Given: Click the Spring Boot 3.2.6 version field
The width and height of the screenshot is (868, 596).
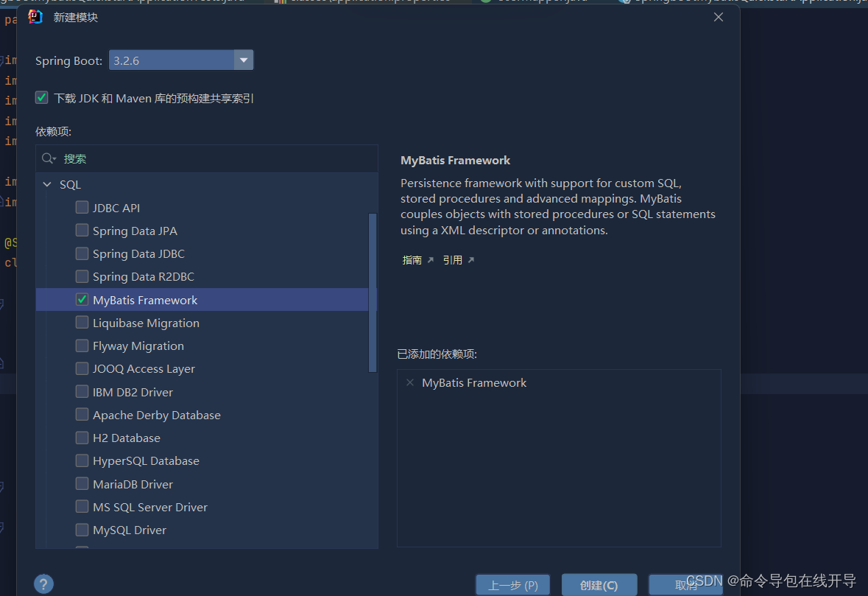Looking at the screenshot, I should click(x=172, y=60).
